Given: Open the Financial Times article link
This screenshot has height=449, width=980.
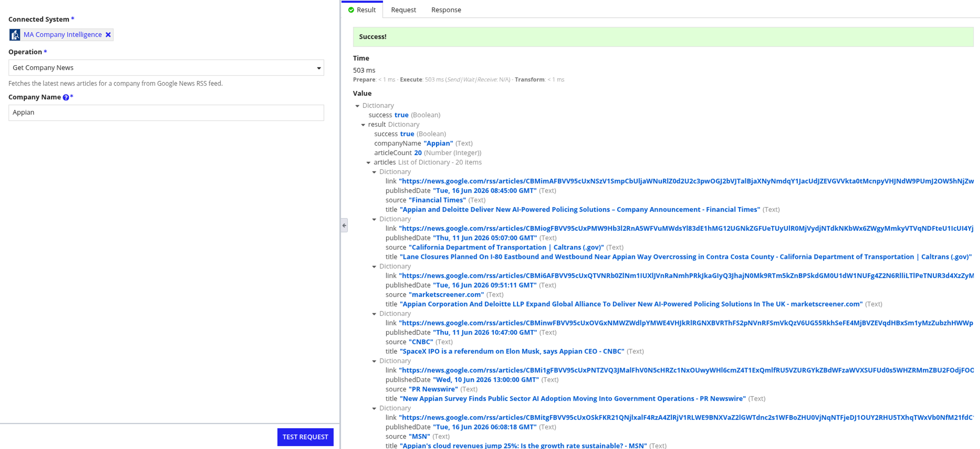Looking at the screenshot, I should click(x=686, y=181).
